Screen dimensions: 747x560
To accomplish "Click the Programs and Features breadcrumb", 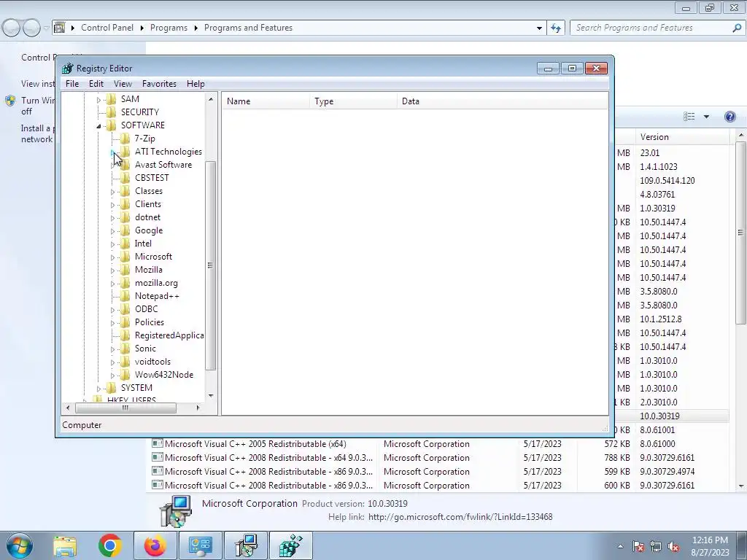I will click(x=248, y=28).
